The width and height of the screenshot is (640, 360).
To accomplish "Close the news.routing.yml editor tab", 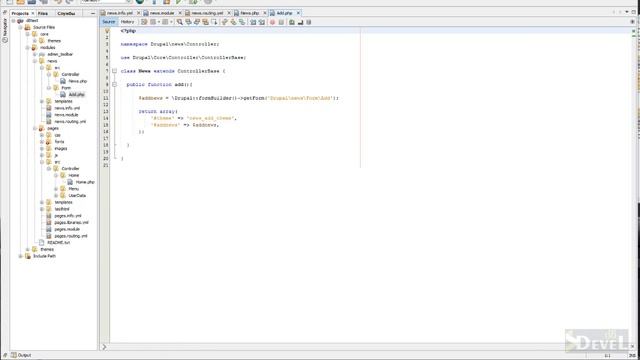I will coord(229,13).
